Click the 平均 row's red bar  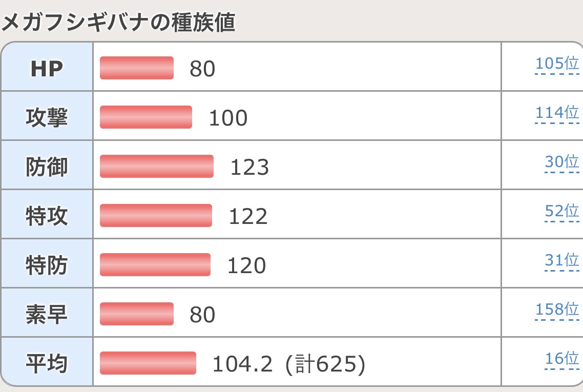point(148,363)
